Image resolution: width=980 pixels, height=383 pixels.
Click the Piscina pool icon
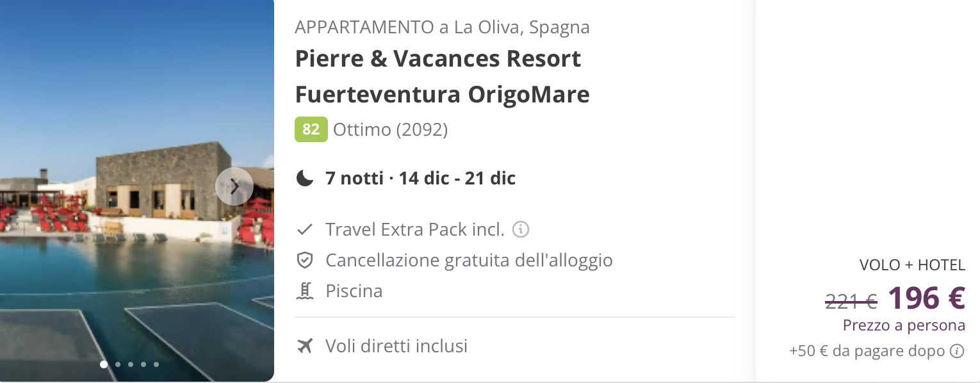(305, 291)
